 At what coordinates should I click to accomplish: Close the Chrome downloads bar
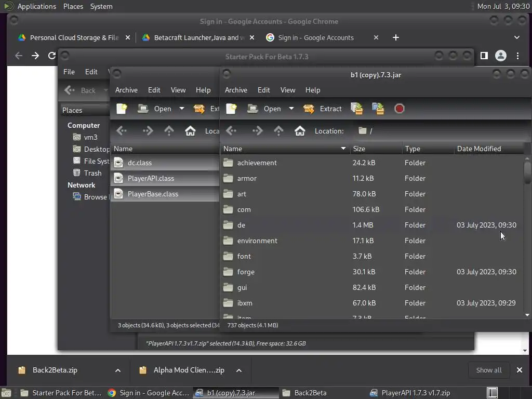[520, 370]
